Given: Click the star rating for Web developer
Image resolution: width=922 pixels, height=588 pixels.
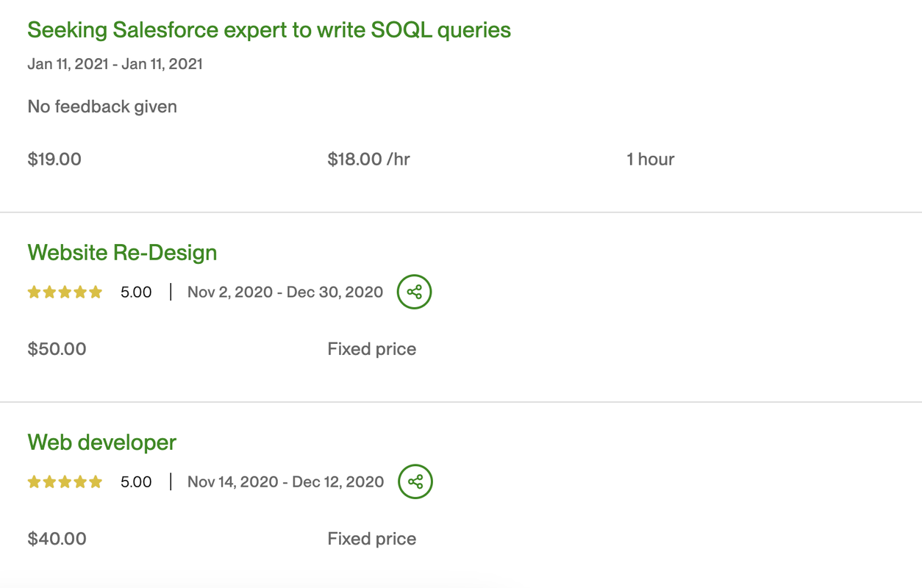Looking at the screenshot, I should [65, 482].
